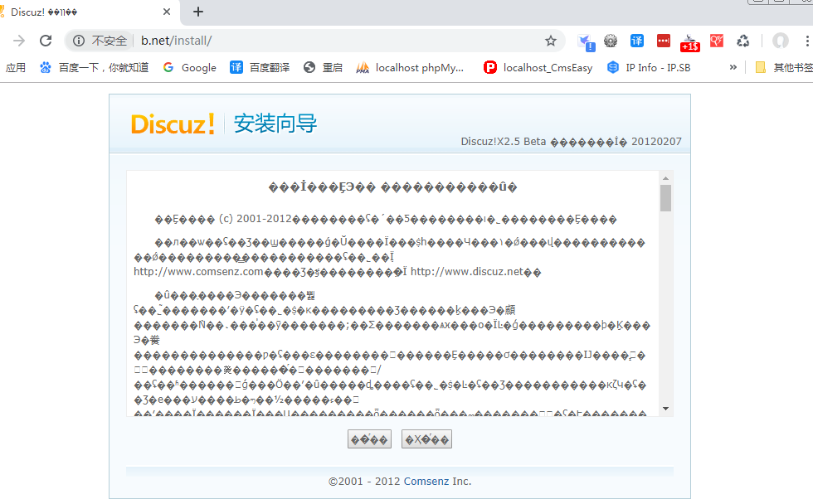Open the '重启' bookmark
This screenshot has width=813, height=504.
point(323,67)
